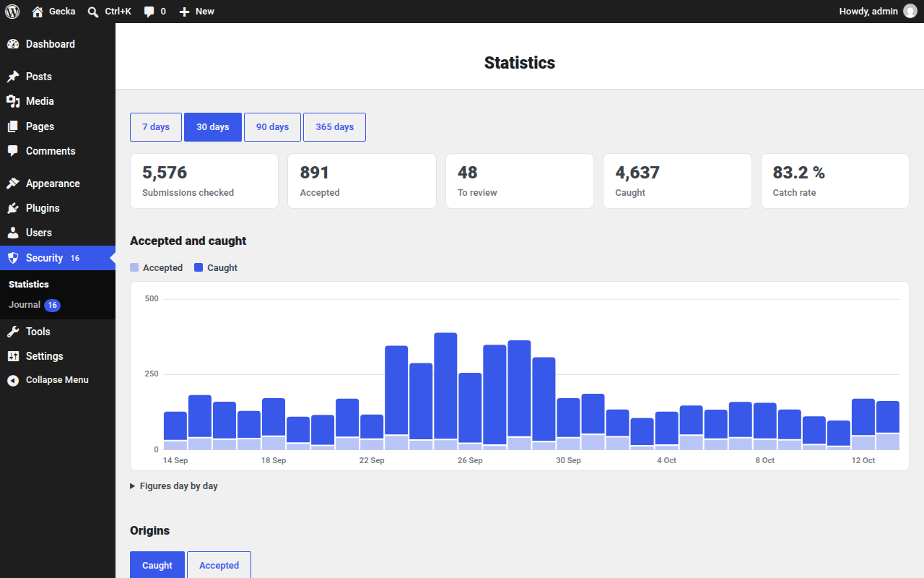
Task: Click the To review stat card
Action: point(520,181)
